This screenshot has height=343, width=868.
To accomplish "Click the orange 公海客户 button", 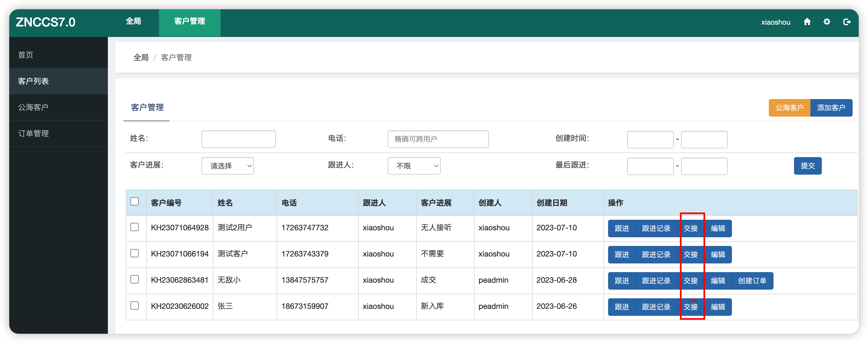I will [789, 108].
